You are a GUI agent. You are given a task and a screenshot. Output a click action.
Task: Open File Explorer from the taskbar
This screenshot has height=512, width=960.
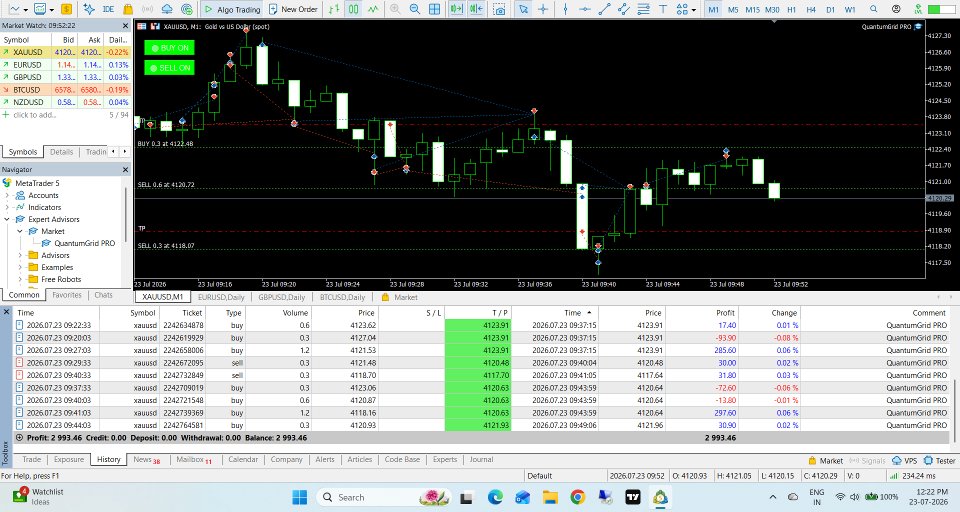point(550,497)
